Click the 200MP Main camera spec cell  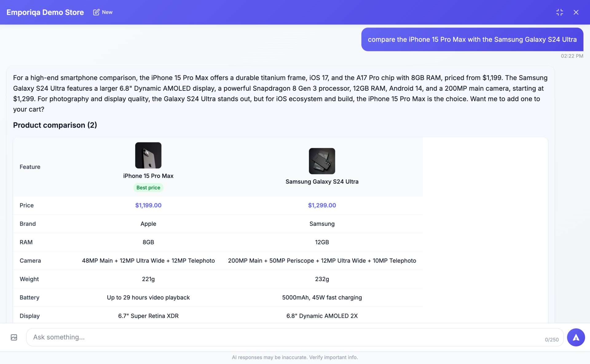(322, 260)
